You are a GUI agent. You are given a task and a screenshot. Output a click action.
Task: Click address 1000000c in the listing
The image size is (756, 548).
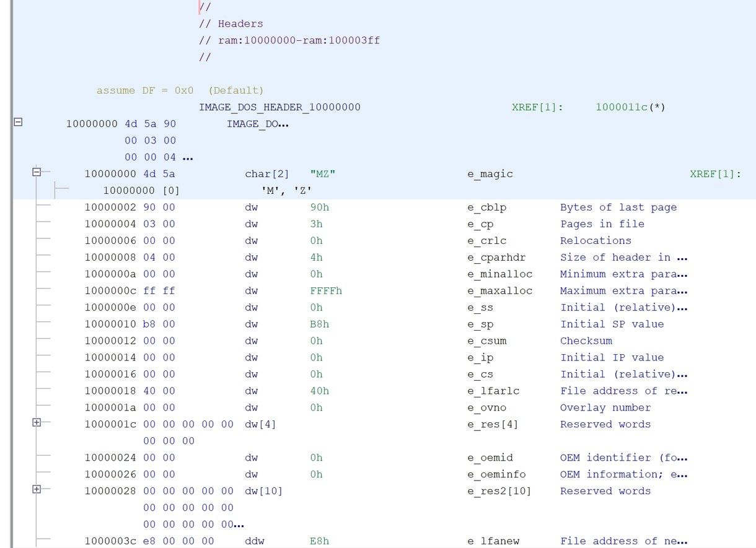point(111,291)
